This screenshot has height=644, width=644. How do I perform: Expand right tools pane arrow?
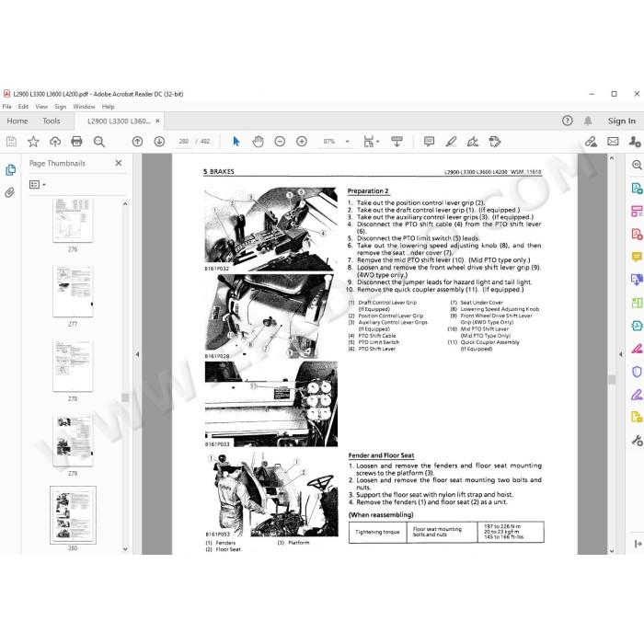coord(621,354)
